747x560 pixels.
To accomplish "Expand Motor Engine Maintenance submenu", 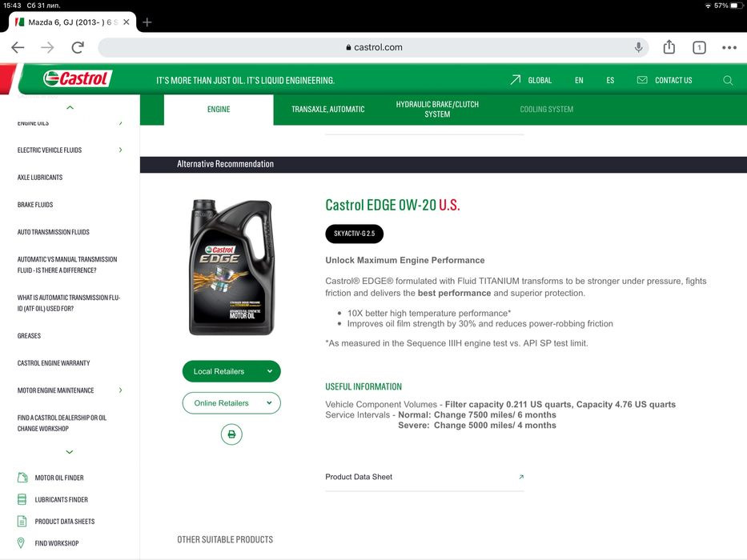I will [121, 390].
